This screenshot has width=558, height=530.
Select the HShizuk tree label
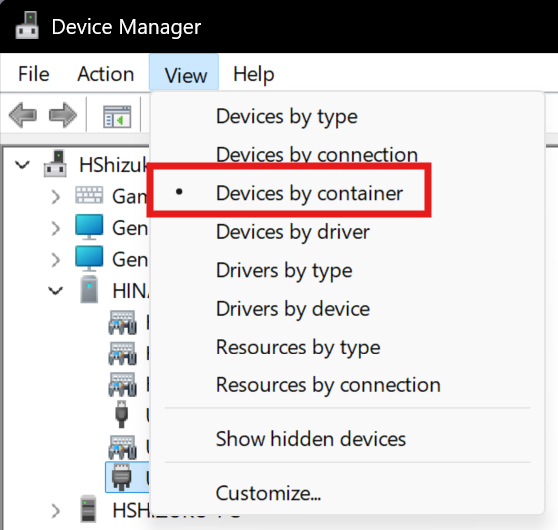[114, 165]
